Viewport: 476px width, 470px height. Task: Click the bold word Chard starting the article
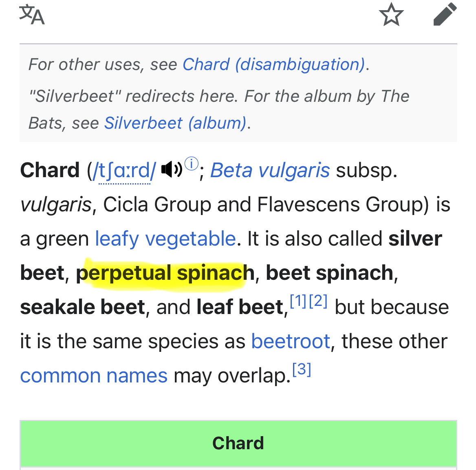tap(50, 170)
